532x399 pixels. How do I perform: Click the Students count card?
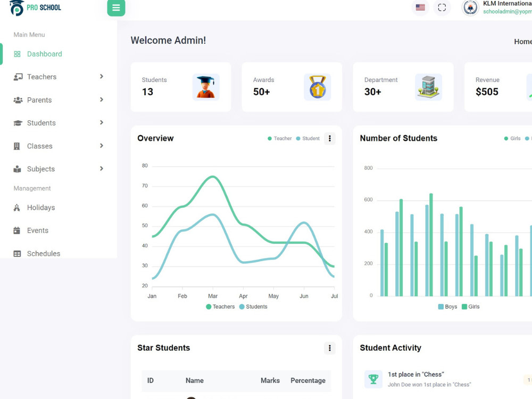click(x=181, y=87)
